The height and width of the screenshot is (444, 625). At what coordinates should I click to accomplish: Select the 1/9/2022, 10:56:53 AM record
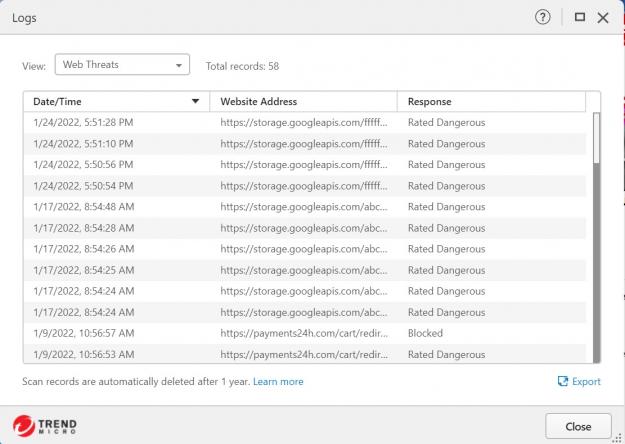click(x=305, y=354)
